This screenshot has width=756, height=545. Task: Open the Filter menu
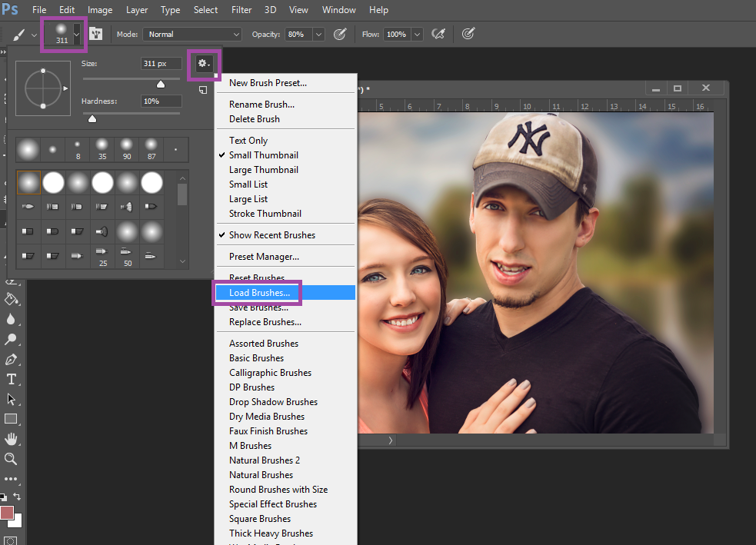click(241, 10)
